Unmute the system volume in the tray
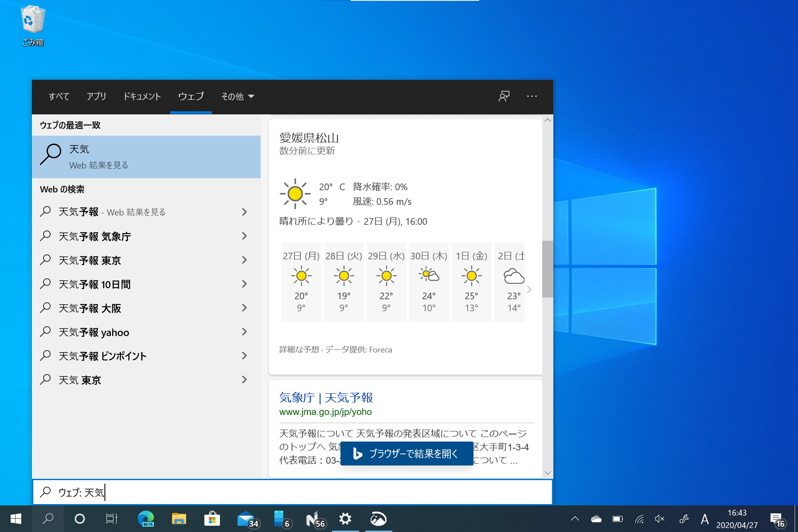 click(659, 519)
